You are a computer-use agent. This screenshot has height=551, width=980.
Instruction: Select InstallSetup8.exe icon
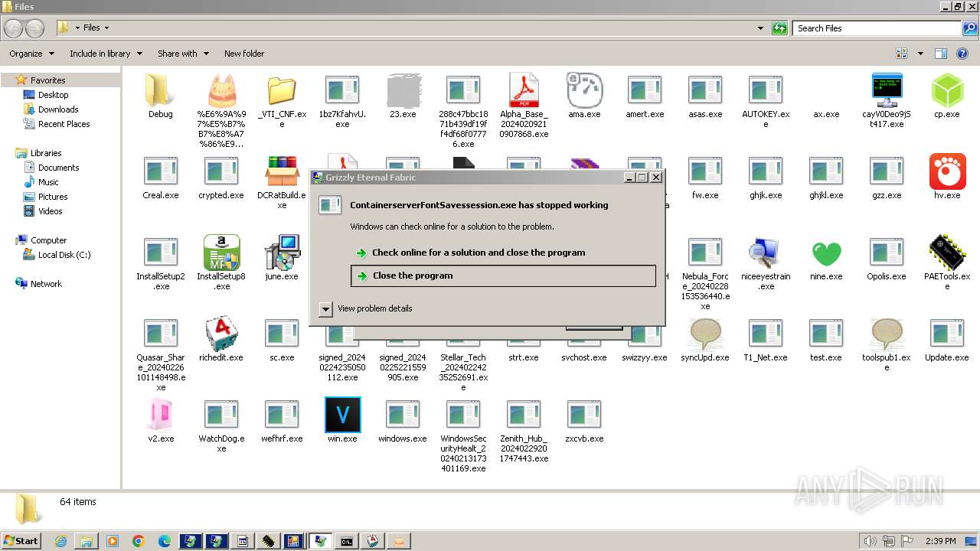221,253
